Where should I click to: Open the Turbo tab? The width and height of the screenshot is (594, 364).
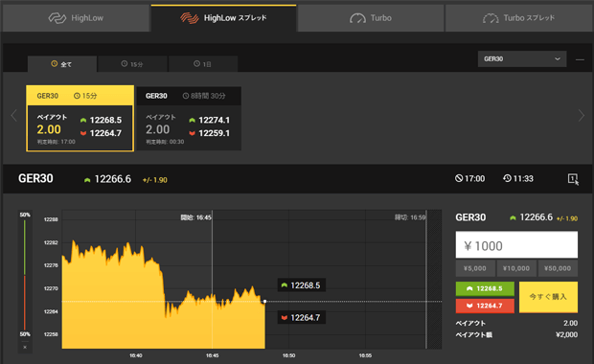click(371, 18)
